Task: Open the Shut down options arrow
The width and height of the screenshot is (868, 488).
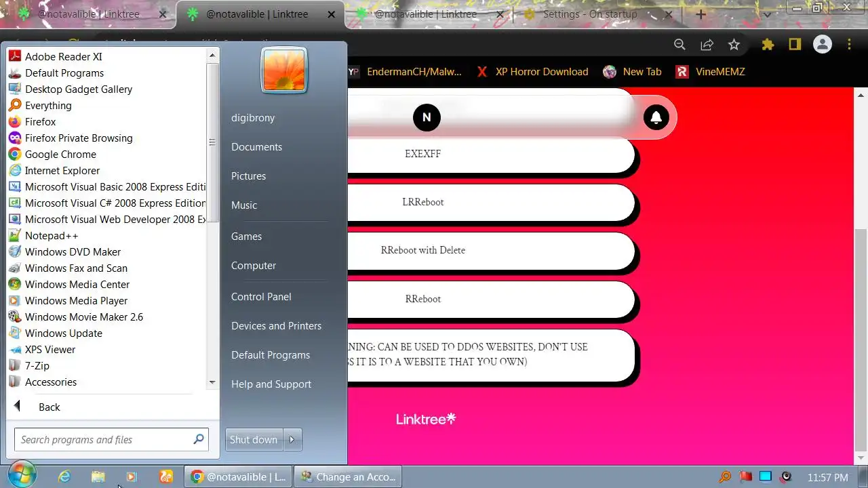Action: [x=292, y=440]
